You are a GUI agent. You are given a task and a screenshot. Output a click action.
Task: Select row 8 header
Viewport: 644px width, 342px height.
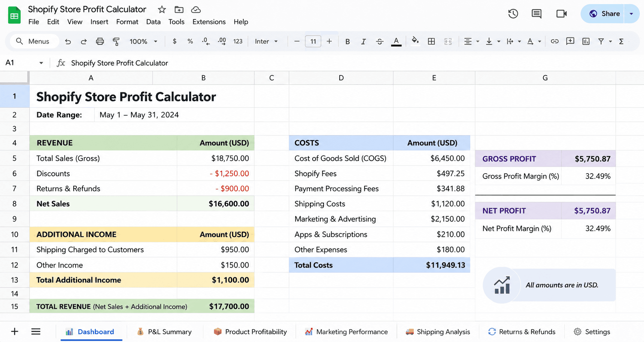14,204
